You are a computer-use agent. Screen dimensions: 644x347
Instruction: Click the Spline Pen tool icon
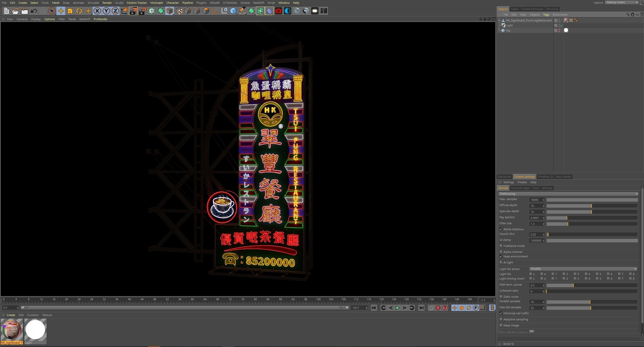pyautogui.click(x=242, y=11)
